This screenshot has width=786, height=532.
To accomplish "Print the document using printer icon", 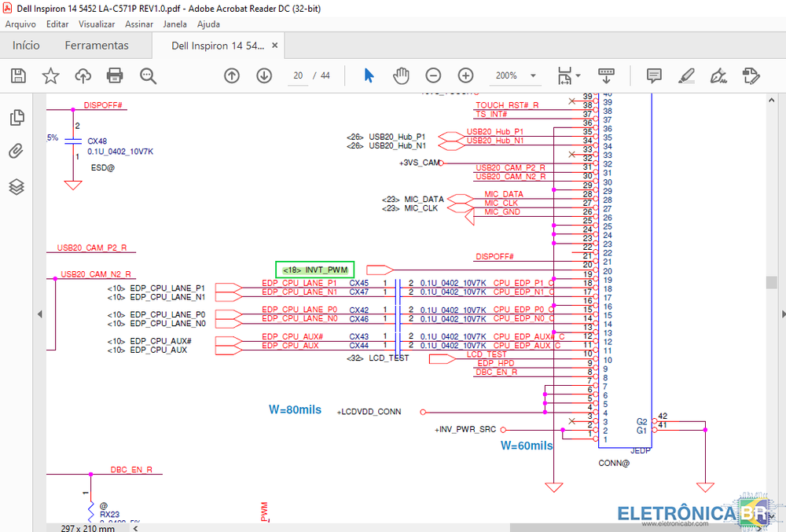I will (115, 75).
